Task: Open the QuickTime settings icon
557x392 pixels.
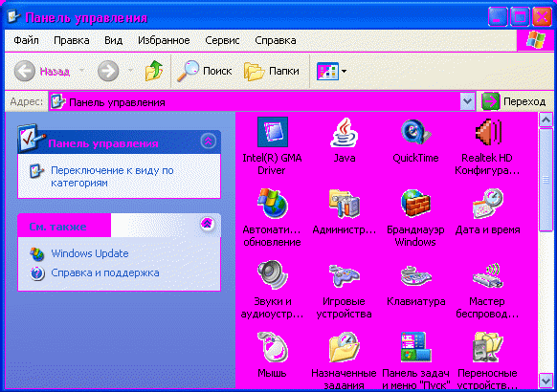Action: coord(415,133)
